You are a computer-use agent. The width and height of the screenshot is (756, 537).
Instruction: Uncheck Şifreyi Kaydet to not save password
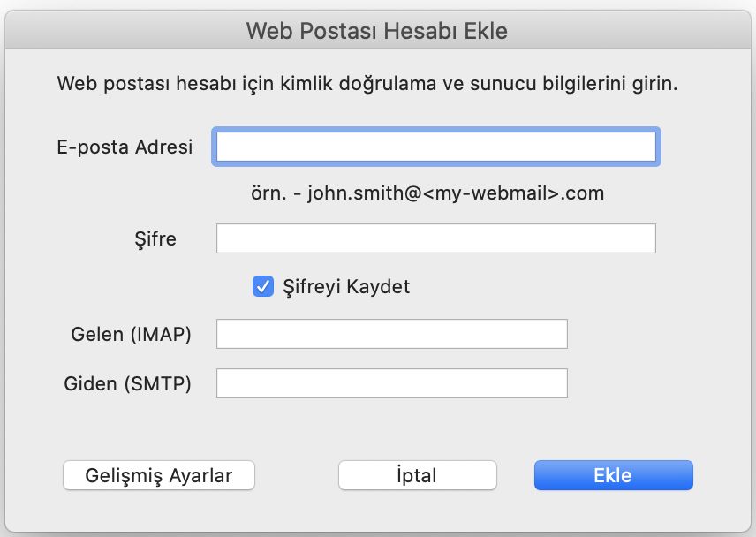pyautogui.click(x=261, y=286)
